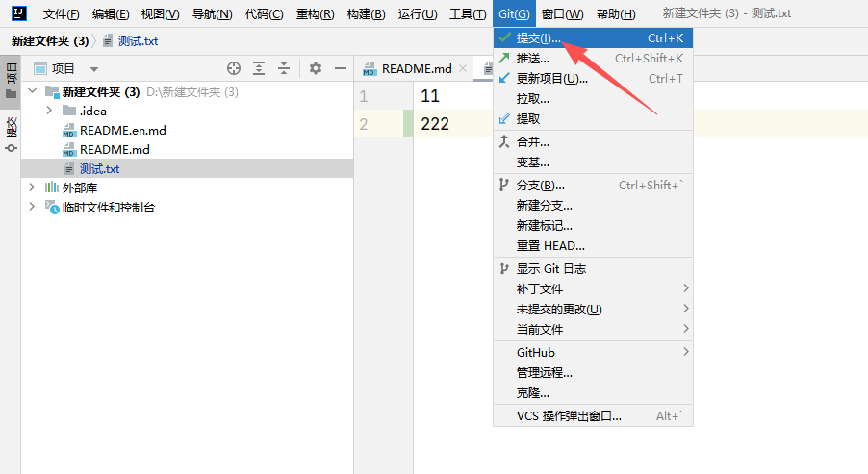Click the text file icon of 测试.txt in tree

coord(69,168)
